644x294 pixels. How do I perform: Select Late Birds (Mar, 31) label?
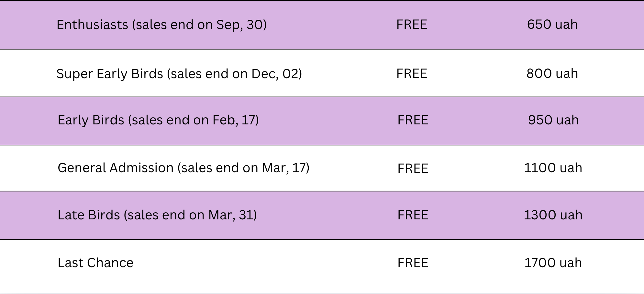coord(157,215)
